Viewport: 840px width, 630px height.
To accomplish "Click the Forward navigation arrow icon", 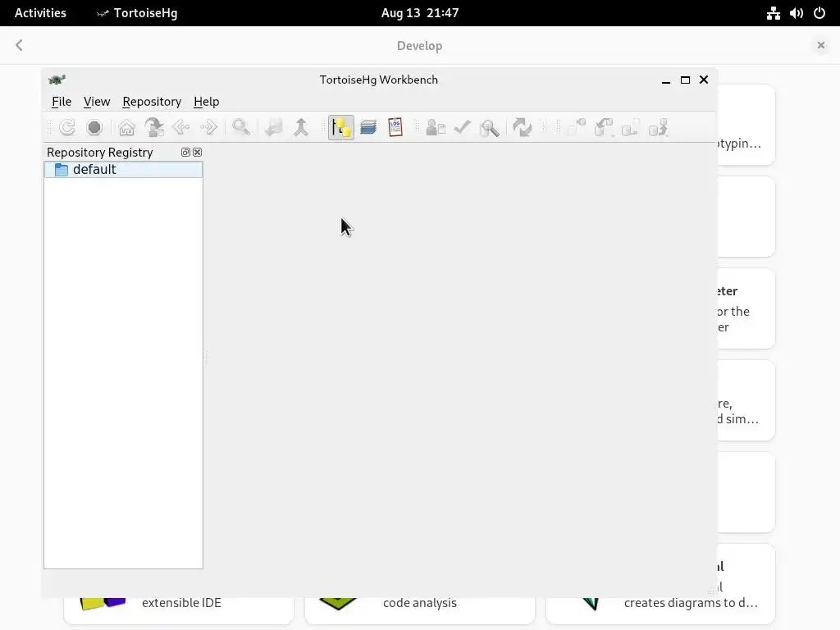I will click(208, 127).
